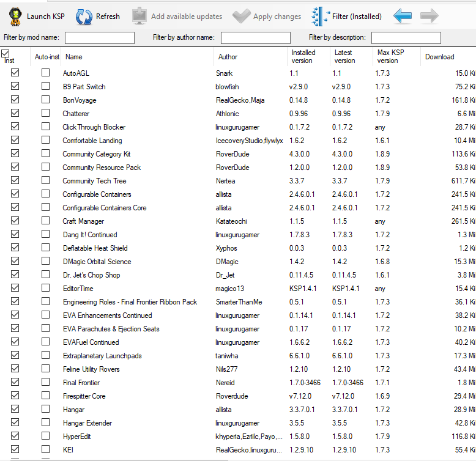The image size is (476, 461).
Task: Uncheck installed checkbox for Chatterer
Action: pyautogui.click(x=15, y=113)
